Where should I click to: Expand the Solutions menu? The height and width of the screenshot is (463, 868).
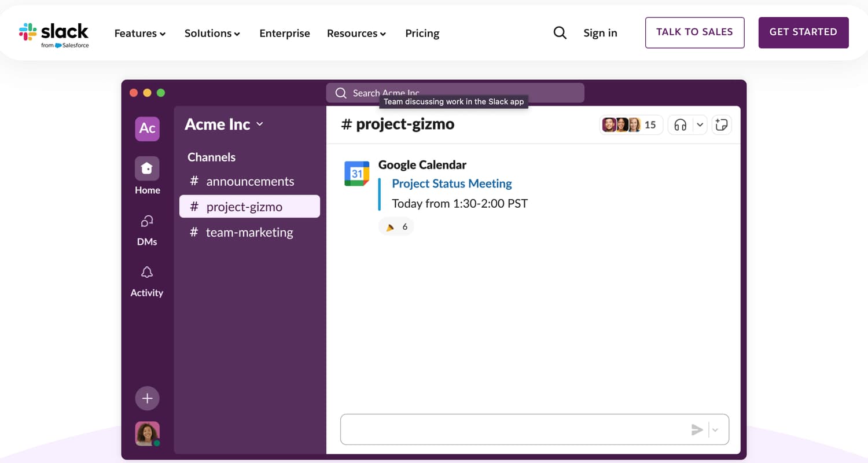[212, 34]
